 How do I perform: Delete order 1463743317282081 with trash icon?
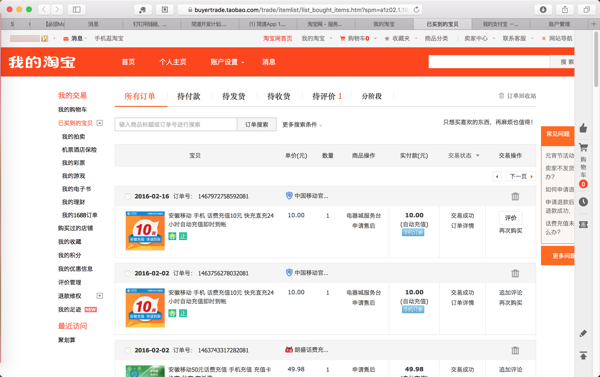[515, 350]
